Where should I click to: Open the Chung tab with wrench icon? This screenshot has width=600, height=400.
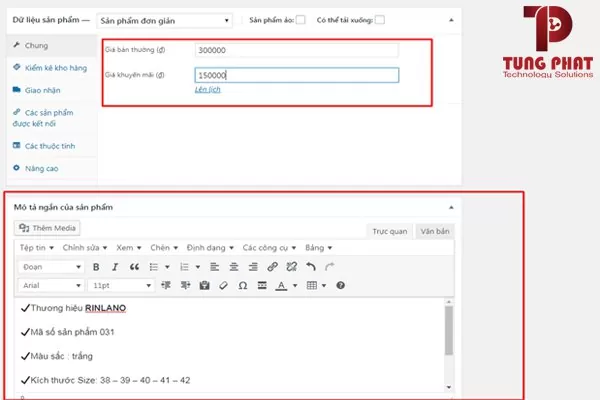52,46
